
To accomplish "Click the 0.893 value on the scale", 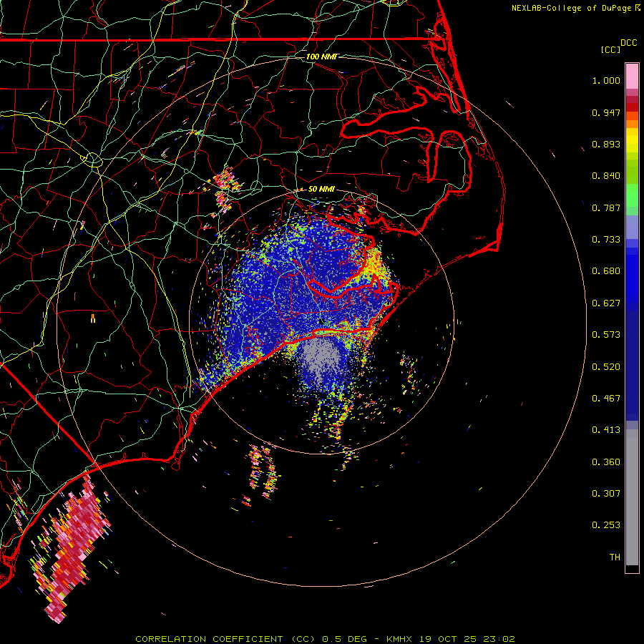I will (x=606, y=144).
